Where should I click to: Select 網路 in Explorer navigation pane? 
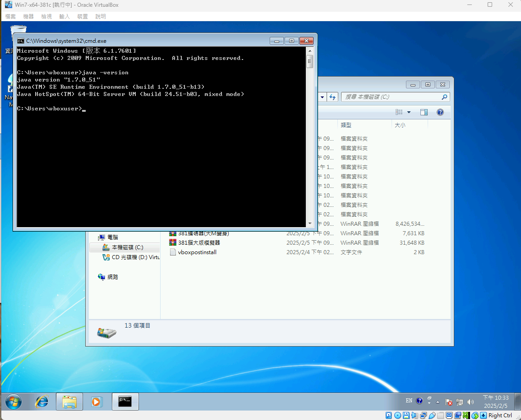click(113, 277)
